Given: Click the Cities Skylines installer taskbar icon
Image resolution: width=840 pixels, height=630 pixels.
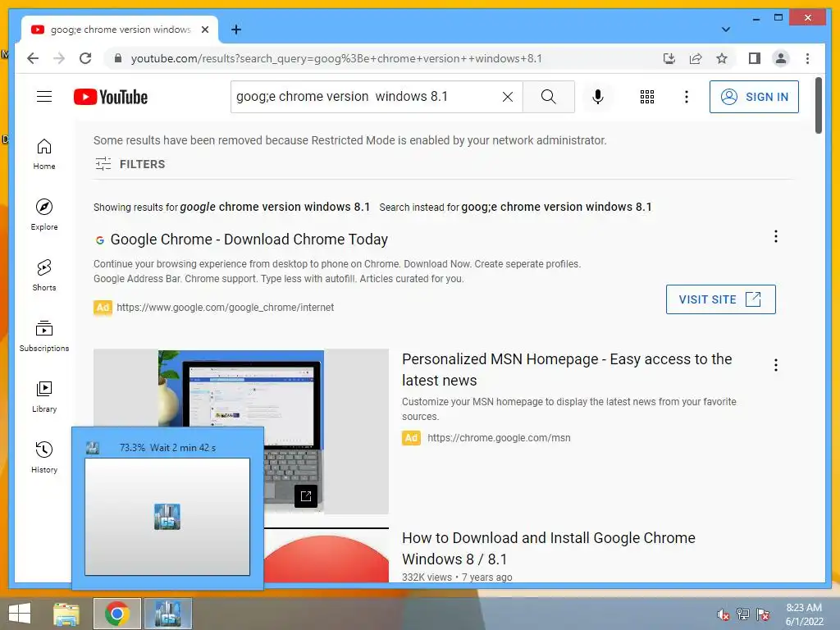Looking at the screenshot, I should (167, 614).
